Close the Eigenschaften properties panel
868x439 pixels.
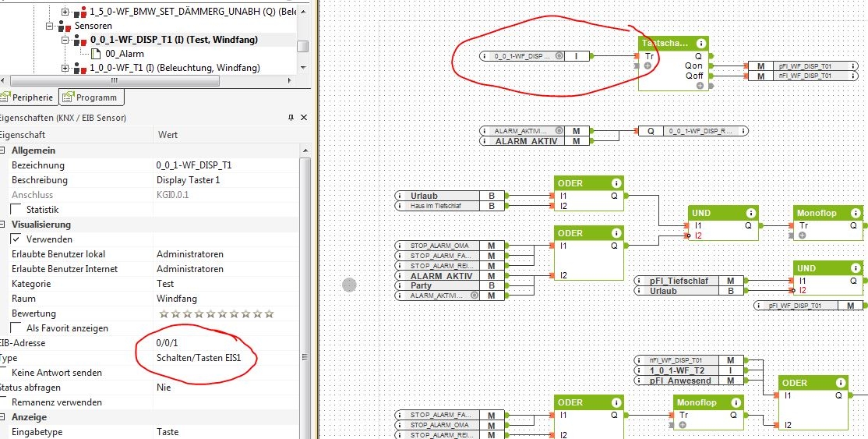tap(303, 117)
